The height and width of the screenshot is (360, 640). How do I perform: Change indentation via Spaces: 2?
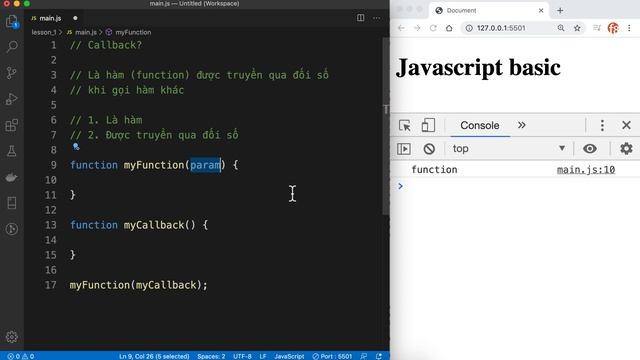(211, 356)
